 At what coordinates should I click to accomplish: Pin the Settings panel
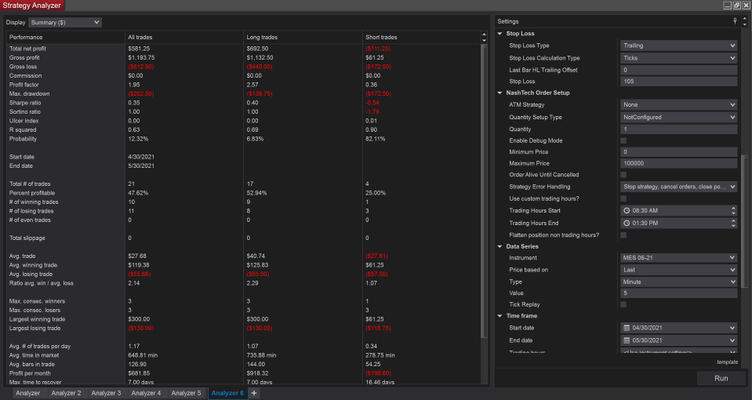click(x=736, y=20)
